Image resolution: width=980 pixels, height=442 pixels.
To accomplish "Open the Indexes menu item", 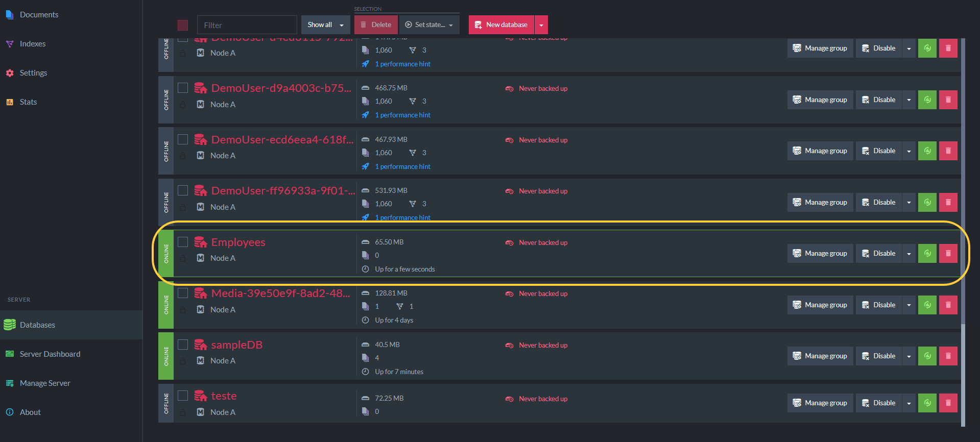I will click(71, 44).
